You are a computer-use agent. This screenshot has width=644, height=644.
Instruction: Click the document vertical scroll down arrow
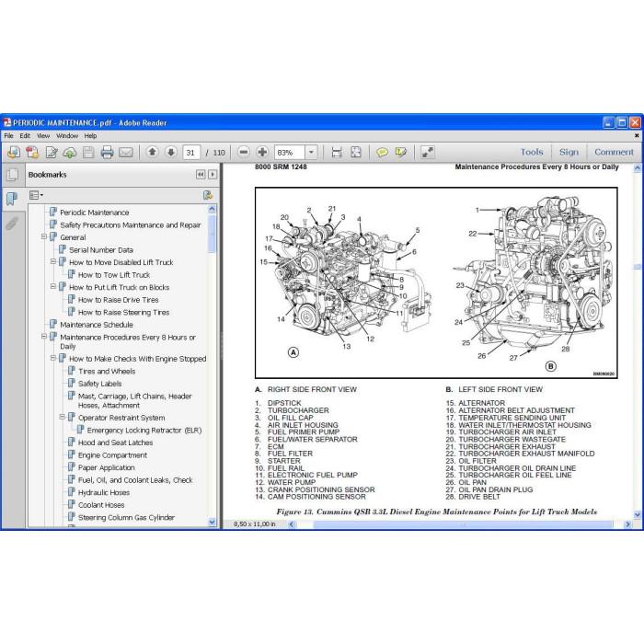[x=637, y=514]
